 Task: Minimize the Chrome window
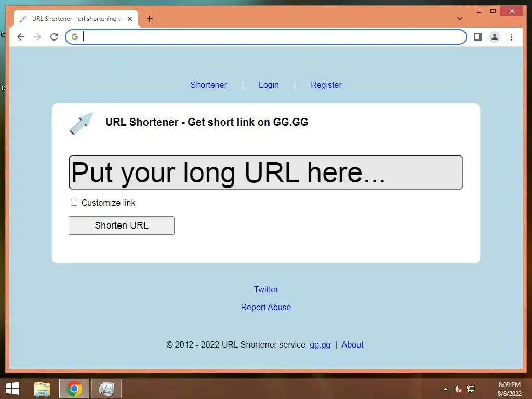(x=479, y=11)
